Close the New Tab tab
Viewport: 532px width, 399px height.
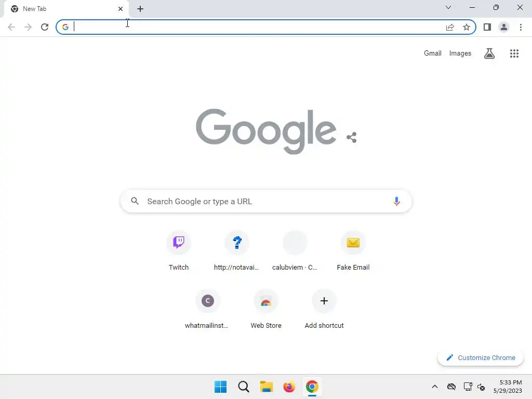click(x=121, y=9)
